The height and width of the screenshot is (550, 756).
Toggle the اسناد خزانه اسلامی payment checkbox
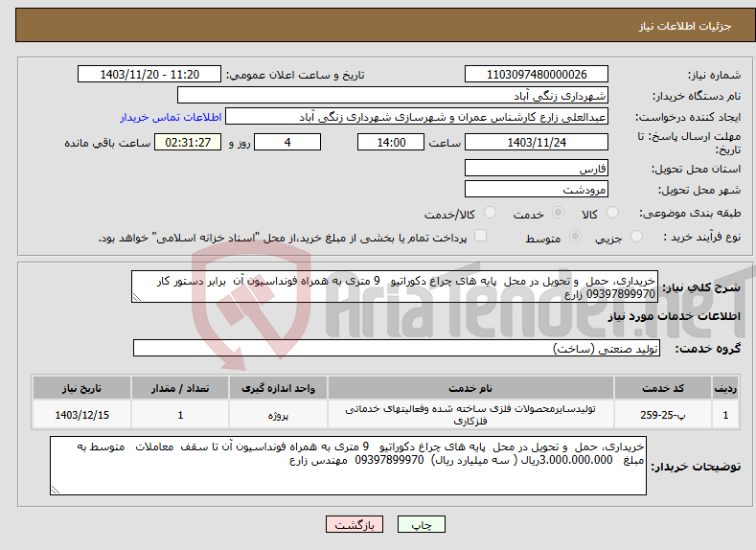point(480,235)
